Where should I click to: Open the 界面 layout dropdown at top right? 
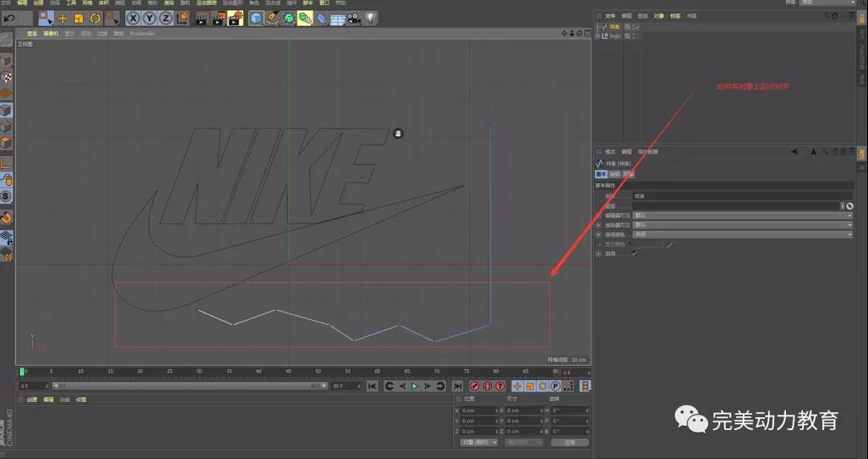point(828,2)
